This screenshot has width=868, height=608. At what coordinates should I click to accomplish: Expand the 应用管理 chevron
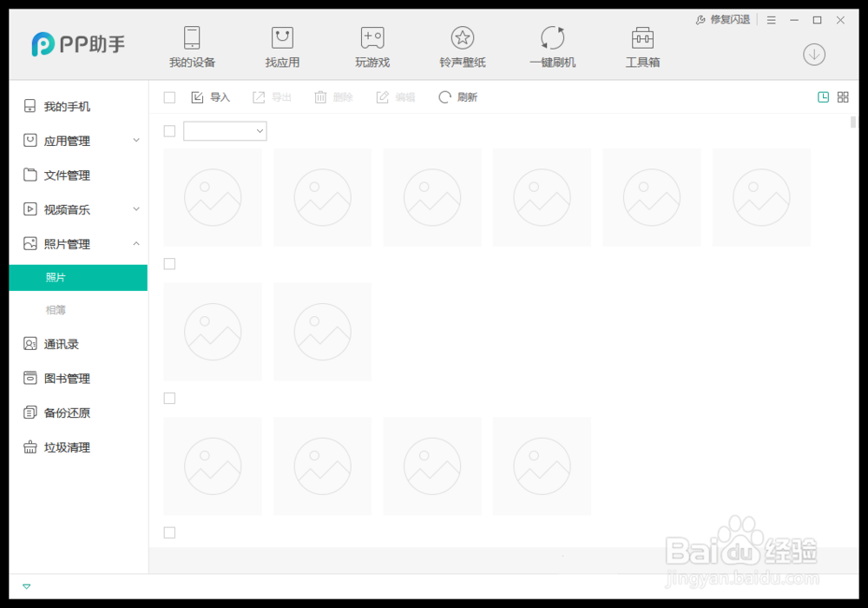pos(136,141)
